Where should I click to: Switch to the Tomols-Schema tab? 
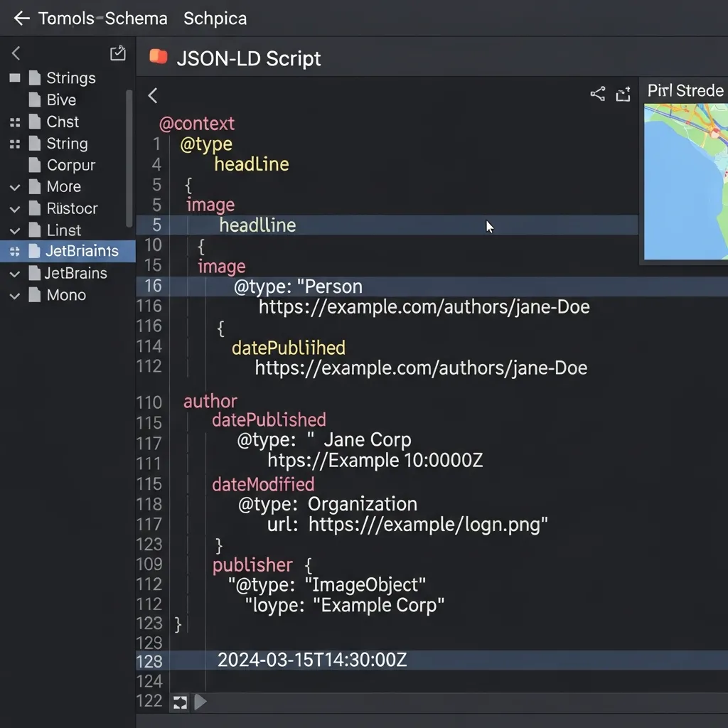(102, 18)
